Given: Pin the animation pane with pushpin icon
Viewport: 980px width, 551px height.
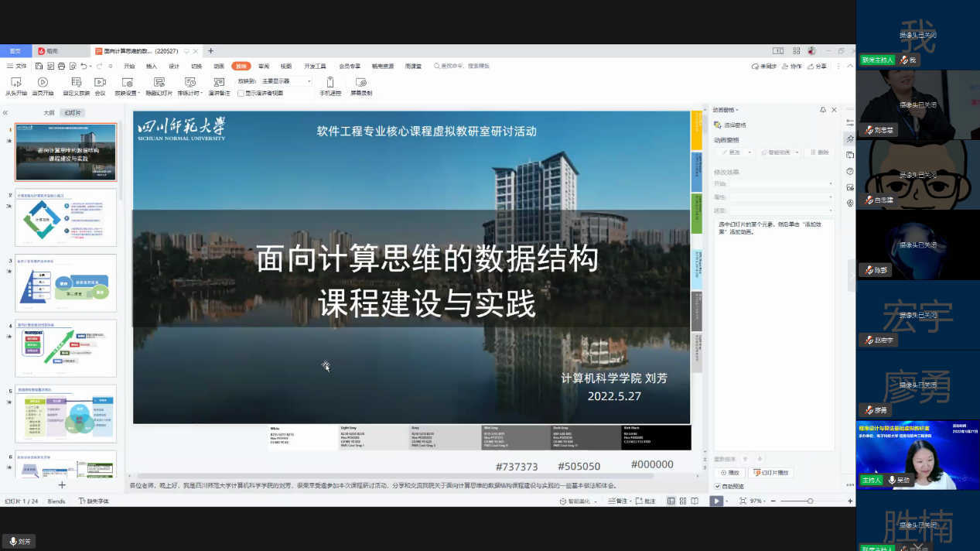Looking at the screenshot, I should coord(823,110).
